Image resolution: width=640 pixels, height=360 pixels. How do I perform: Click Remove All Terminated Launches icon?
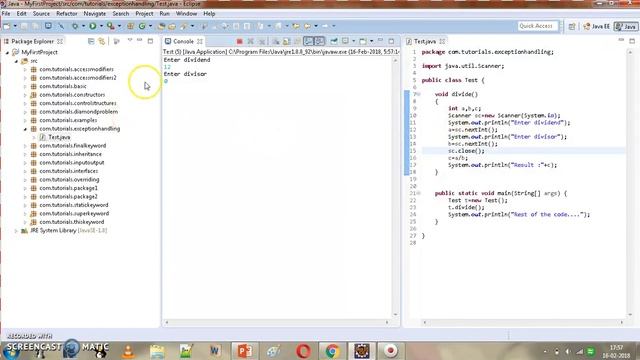coord(262,41)
